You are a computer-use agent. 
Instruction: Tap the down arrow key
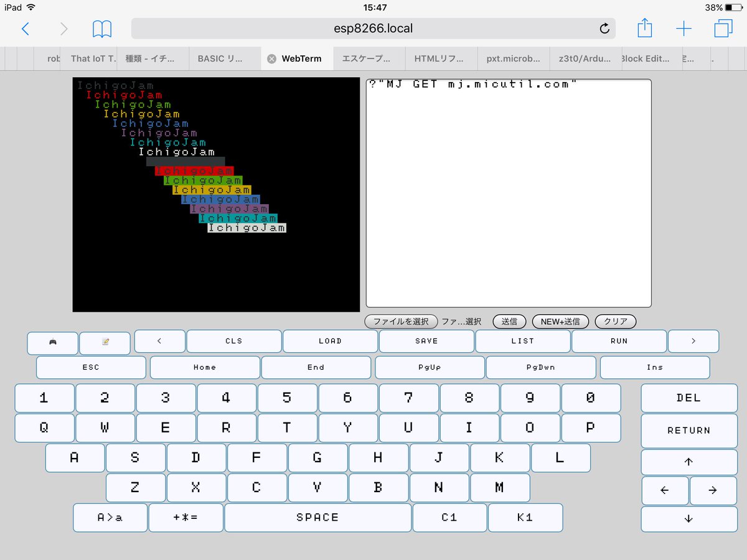click(x=688, y=519)
